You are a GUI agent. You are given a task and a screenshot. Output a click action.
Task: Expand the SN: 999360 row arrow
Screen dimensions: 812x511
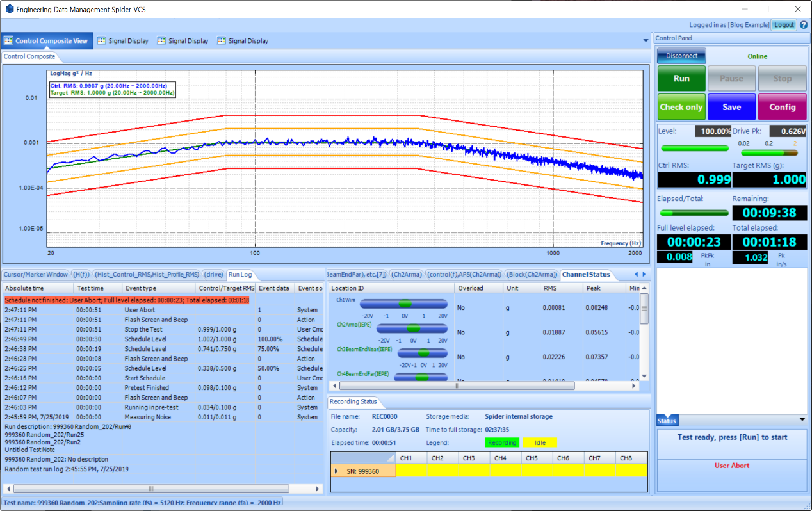click(336, 471)
